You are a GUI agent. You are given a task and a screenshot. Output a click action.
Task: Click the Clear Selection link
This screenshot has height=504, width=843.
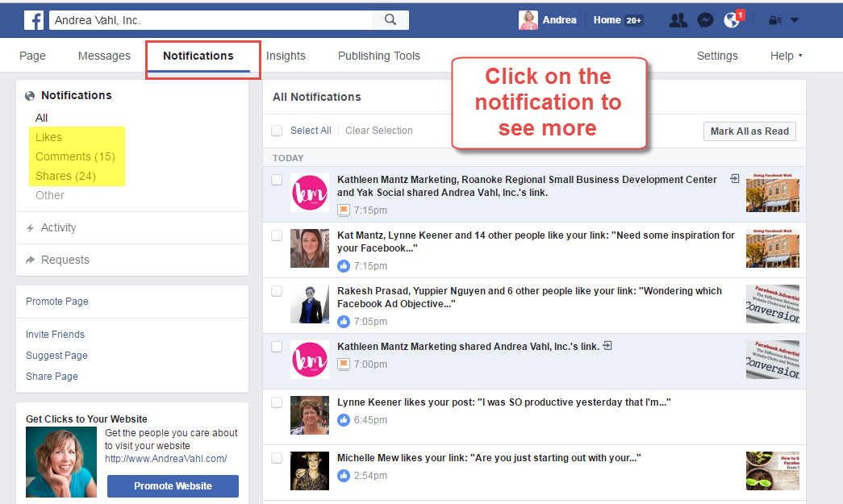coord(379,131)
